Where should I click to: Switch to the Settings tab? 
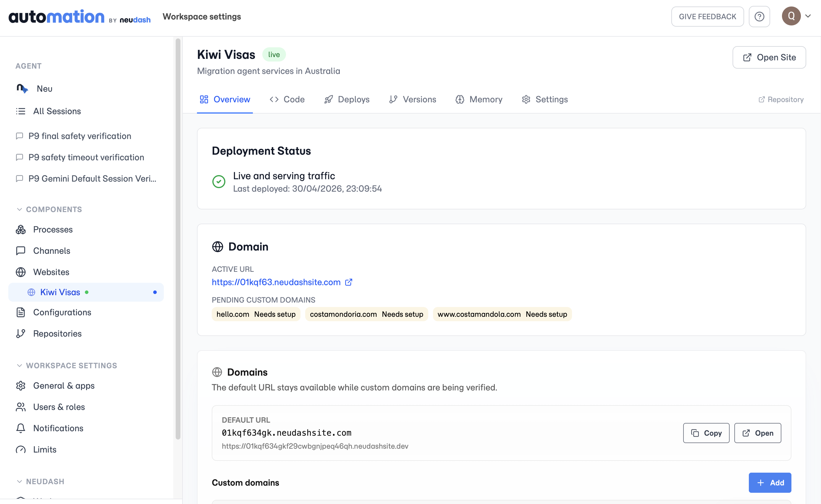point(545,99)
